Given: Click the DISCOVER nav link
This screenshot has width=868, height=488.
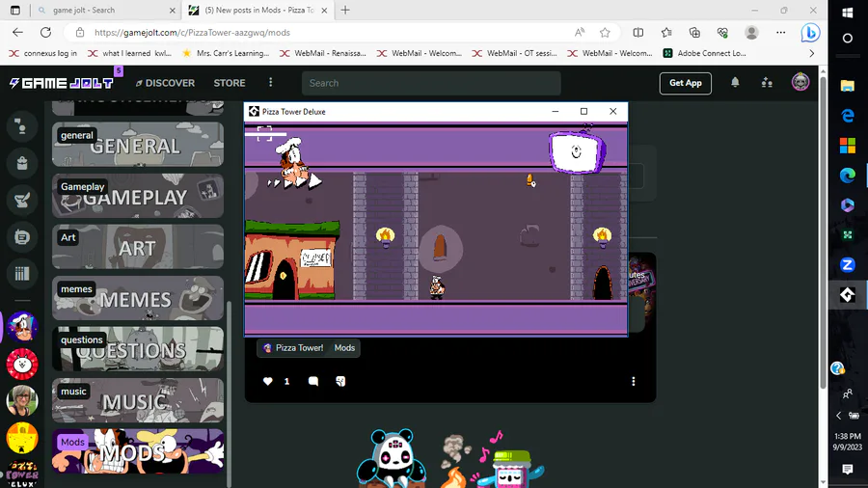Looking at the screenshot, I should pos(165,83).
